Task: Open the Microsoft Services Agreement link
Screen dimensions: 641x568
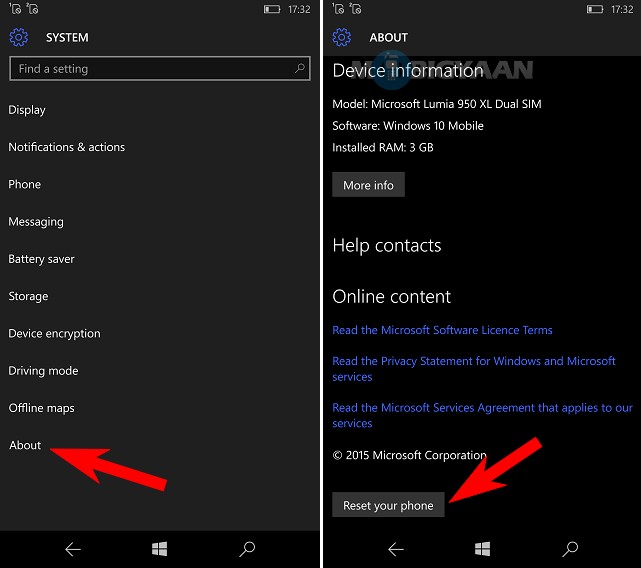Action: point(482,415)
